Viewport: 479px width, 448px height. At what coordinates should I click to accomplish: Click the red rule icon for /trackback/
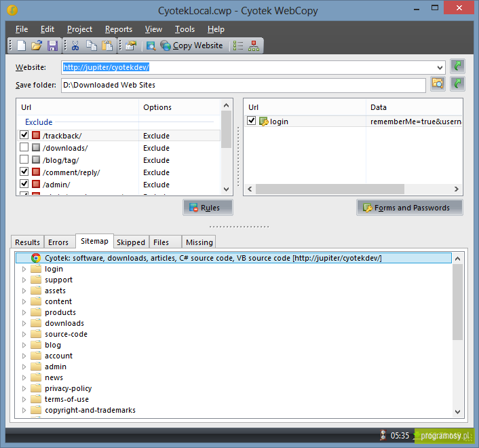[36, 135]
